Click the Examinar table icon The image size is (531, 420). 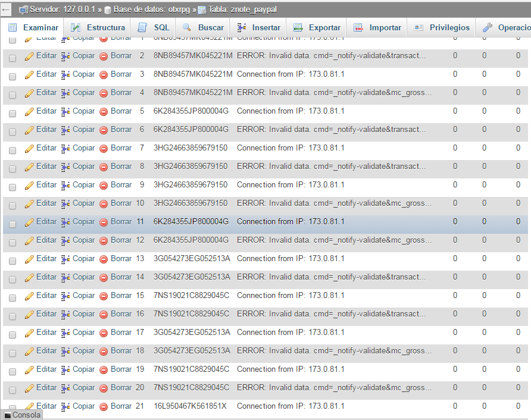coord(13,28)
